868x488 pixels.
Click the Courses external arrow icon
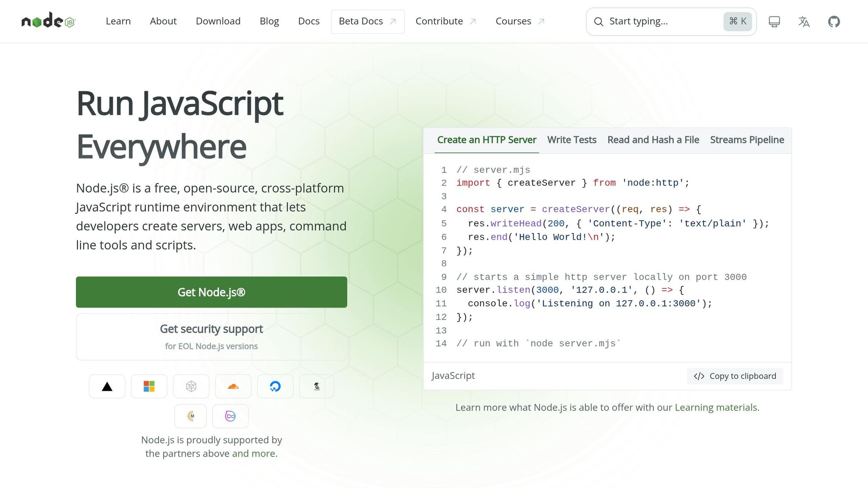(x=541, y=22)
